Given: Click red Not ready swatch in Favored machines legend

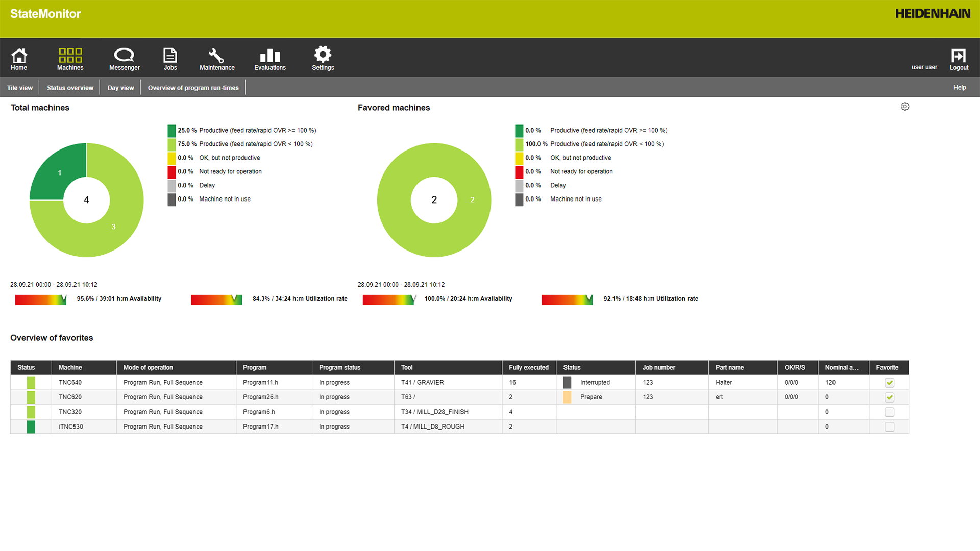Looking at the screenshot, I should pos(519,172).
